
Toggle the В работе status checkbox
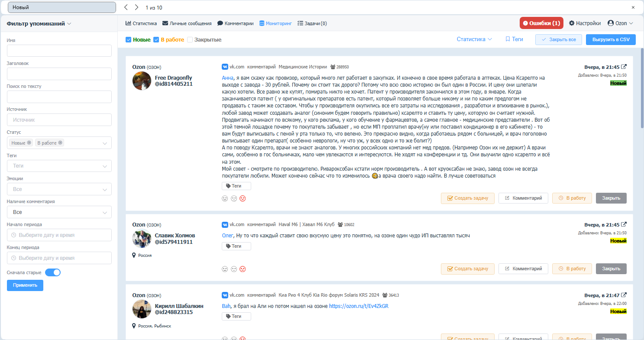pos(156,40)
